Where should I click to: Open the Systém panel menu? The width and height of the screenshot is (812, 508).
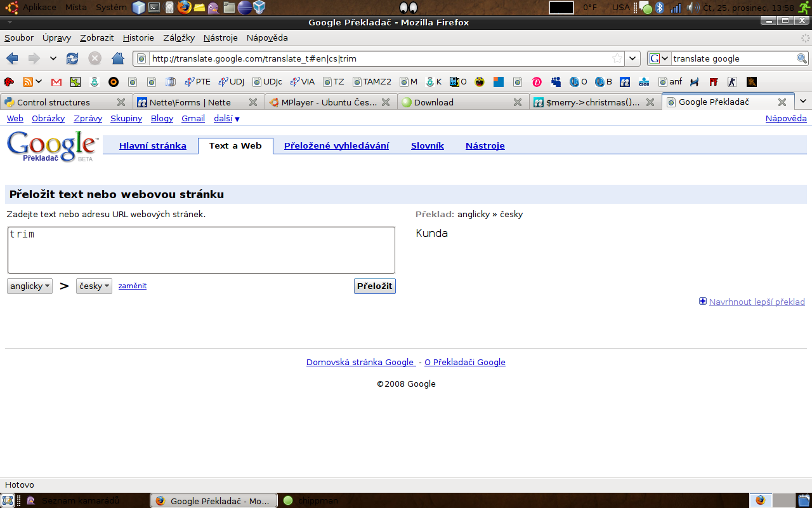110,8
